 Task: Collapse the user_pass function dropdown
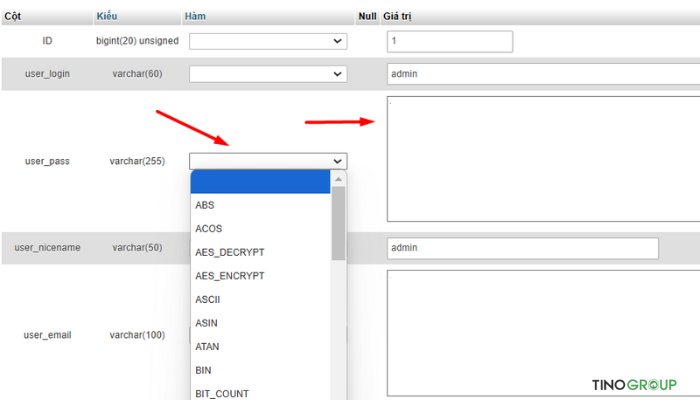pos(268,161)
